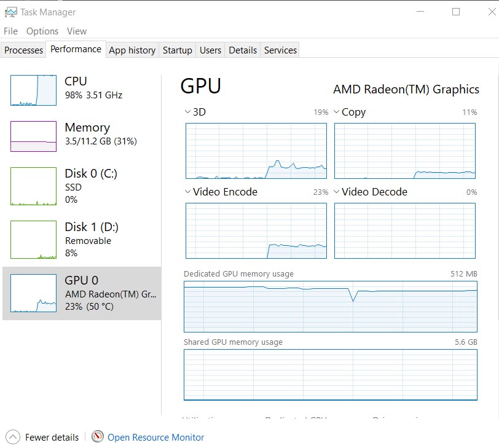Click the Resource Monitor gauge icon

pos(97,436)
